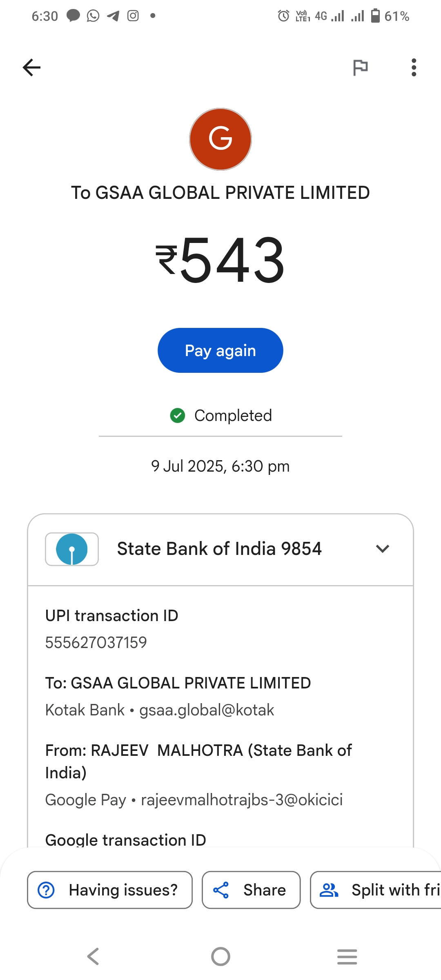Viewport: 441px width, 980px height.
Task: Report transaction with the flag icon
Action: click(x=360, y=67)
